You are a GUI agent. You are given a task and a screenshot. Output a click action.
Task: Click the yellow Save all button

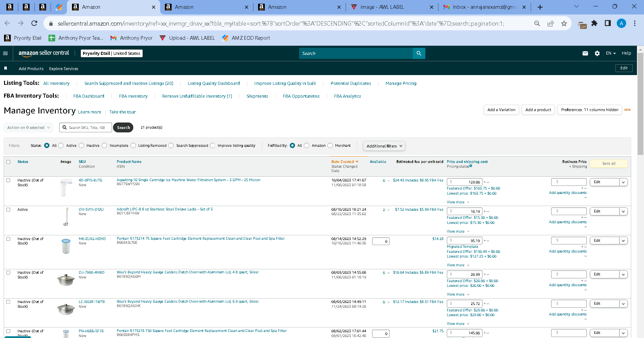pos(609,163)
